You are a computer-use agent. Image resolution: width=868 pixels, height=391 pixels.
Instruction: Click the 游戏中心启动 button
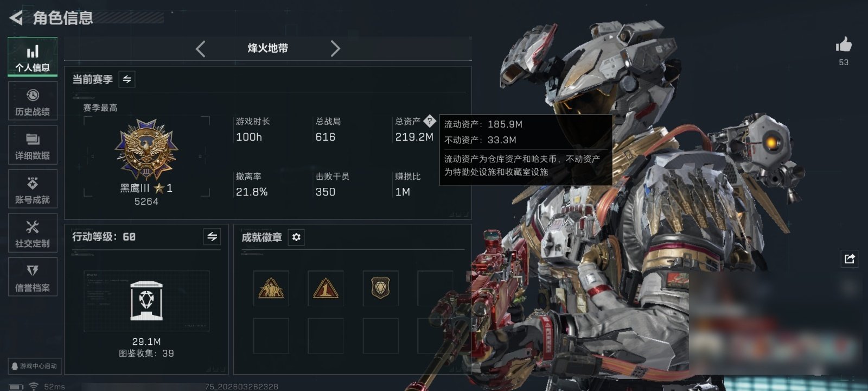coord(34,366)
